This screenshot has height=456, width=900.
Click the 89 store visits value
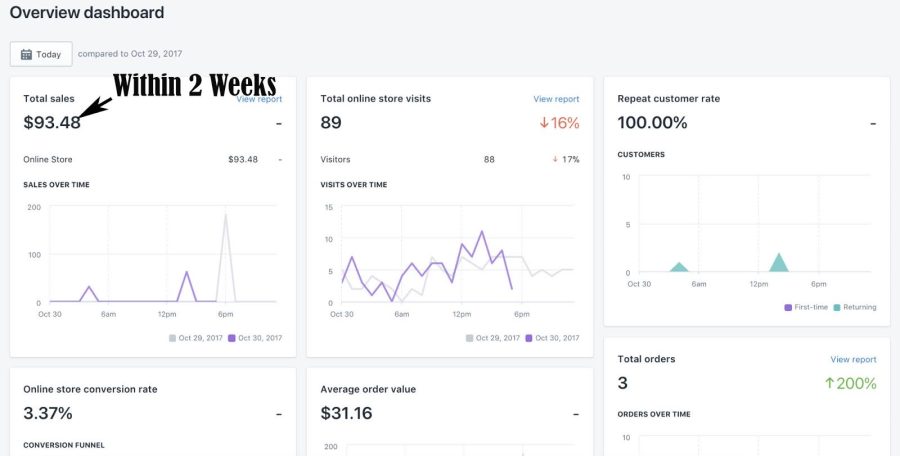click(331, 122)
